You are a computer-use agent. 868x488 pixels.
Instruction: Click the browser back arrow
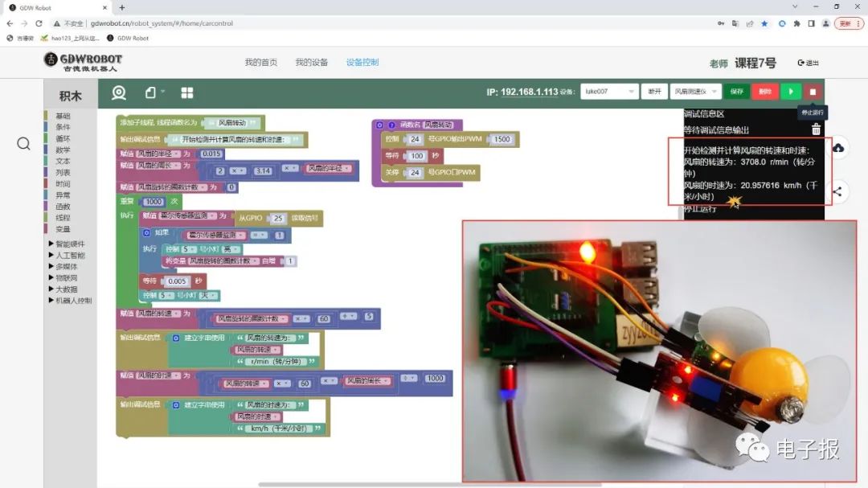pyautogui.click(x=10, y=23)
